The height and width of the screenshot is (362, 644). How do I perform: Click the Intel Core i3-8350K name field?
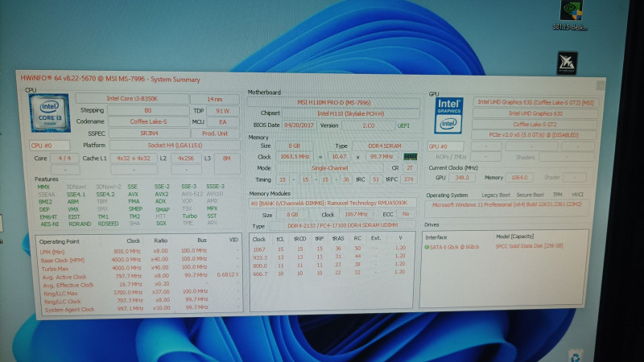(x=132, y=98)
